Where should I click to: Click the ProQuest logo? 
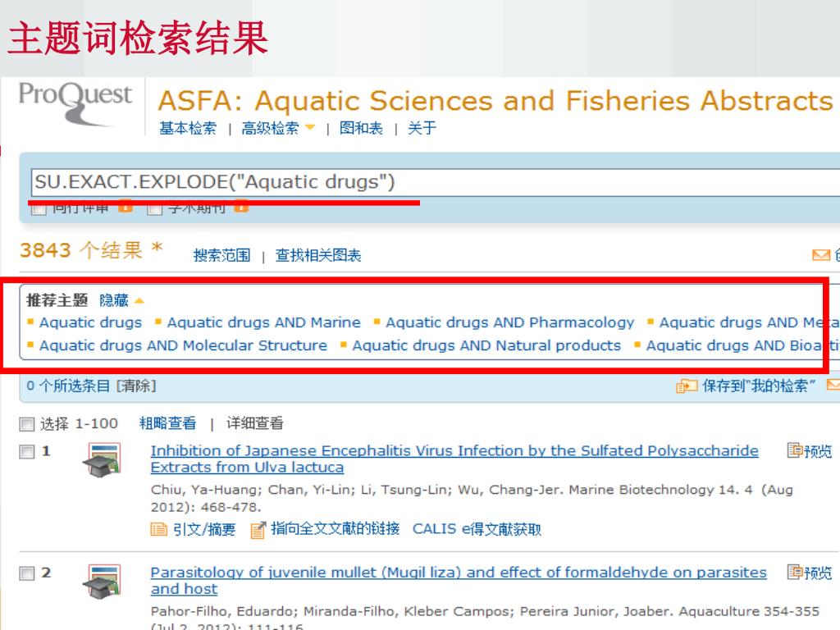75,104
